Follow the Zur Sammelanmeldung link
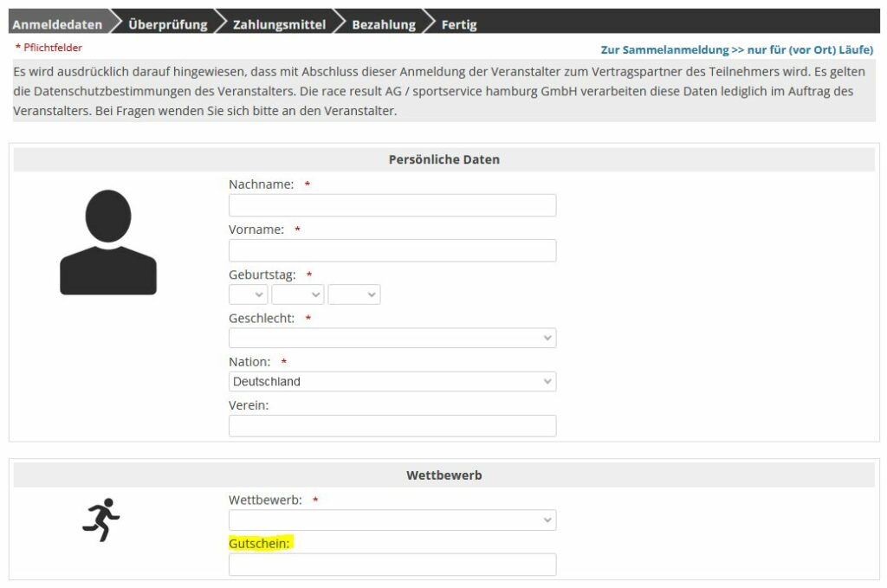Image resolution: width=887 pixels, height=588 pixels. click(736, 49)
